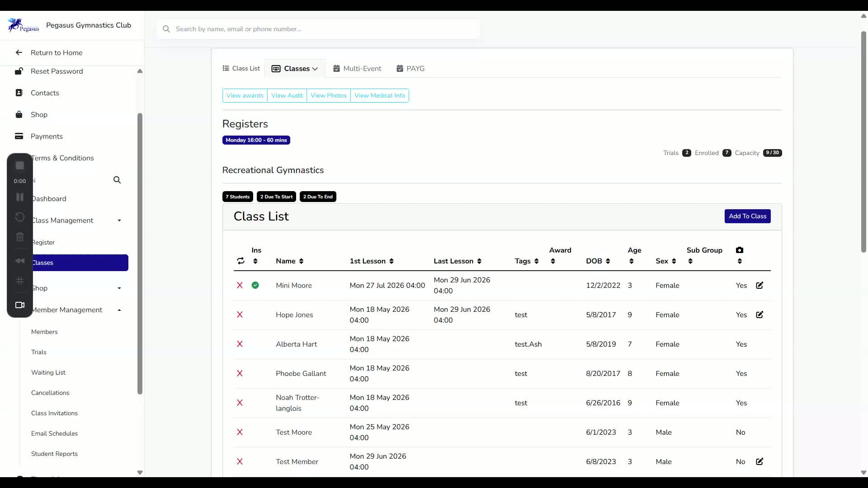Click the Contacts sidebar icon
This screenshot has width=868, height=488.
click(x=19, y=93)
